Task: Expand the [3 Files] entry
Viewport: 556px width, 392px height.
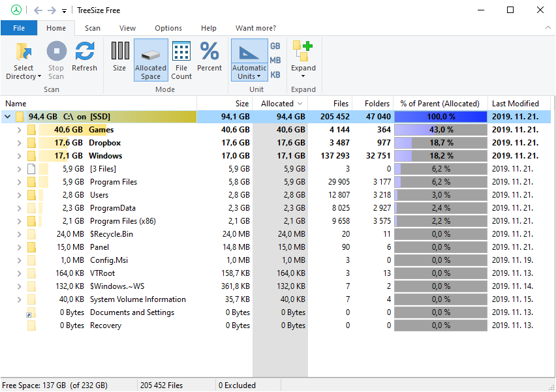Action: coord(20,169)
